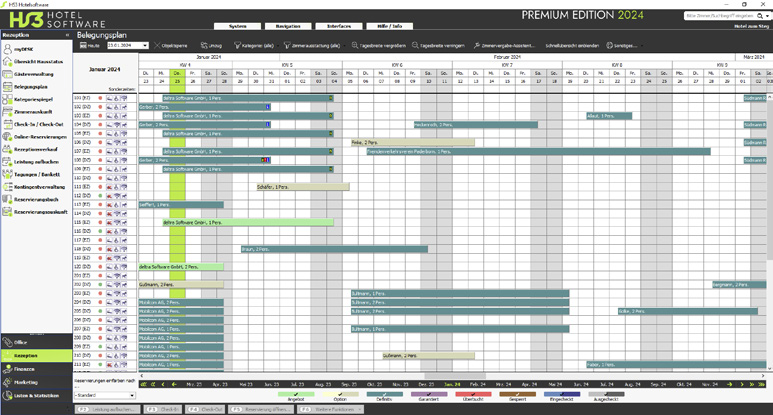Open the date picker dropdown in toolbar
Image resolution: width=773 pixels, height=415 pixels.
click(x=145, y=45)
